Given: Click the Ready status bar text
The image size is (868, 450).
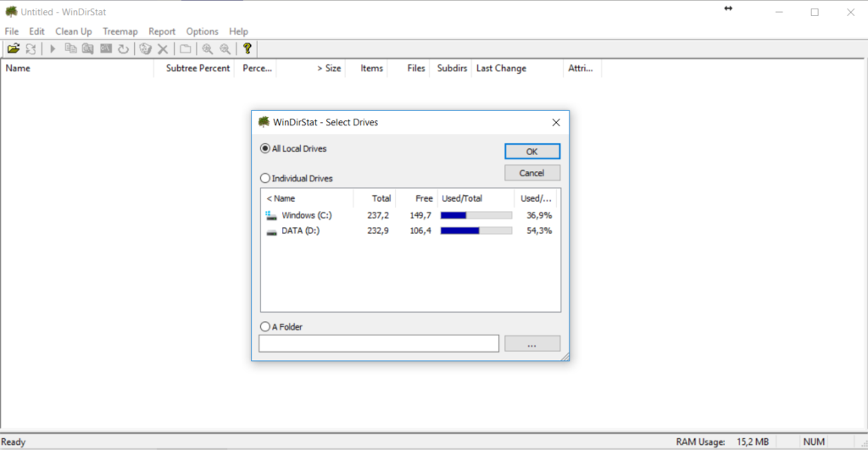Looking at the screenshot, I should coord(14,442).
